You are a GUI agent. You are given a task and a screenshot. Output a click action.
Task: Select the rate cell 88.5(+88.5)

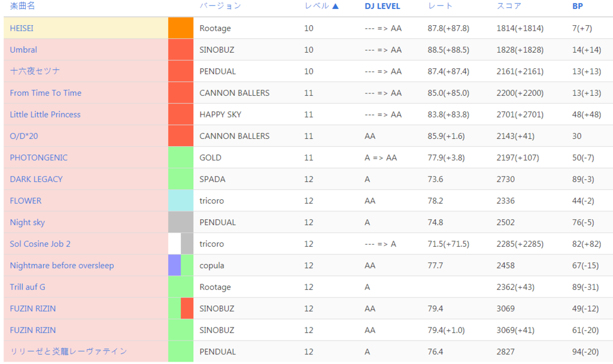[448, 50]
